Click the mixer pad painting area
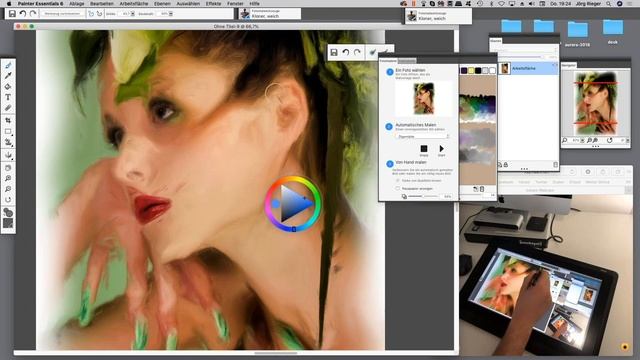 pos(478,130)
